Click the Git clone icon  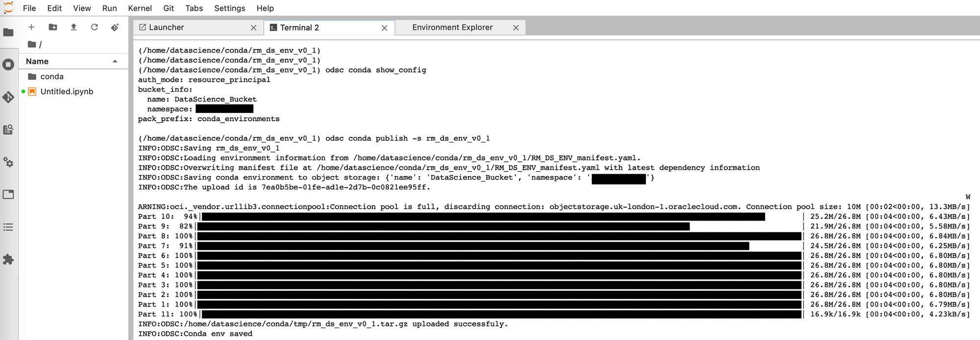[x=115, y=27]
